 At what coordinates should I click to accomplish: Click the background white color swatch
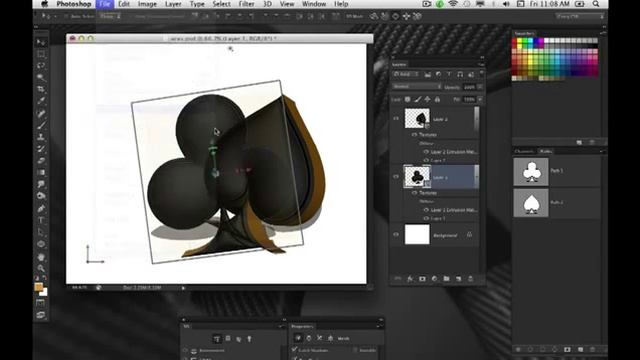[x=43, y=292]
